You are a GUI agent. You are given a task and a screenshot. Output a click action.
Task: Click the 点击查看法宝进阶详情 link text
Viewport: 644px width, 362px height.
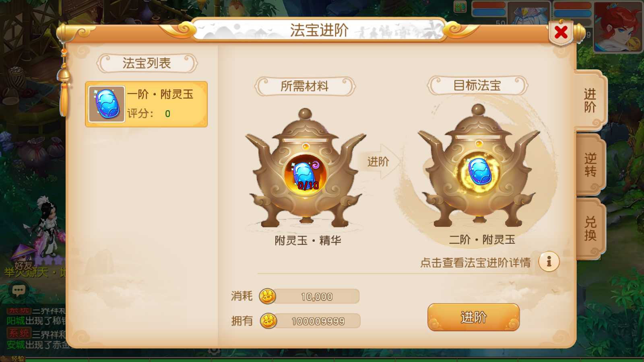[475, 263]
